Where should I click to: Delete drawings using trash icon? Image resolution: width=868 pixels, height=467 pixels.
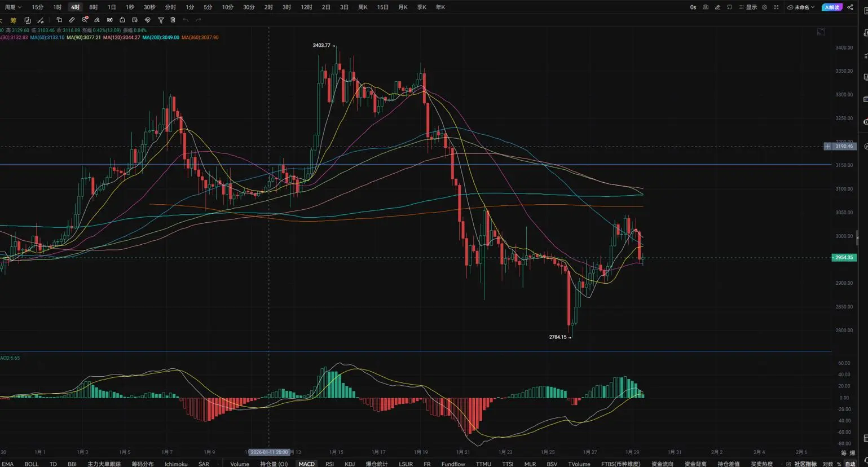[x=173, y=20]
